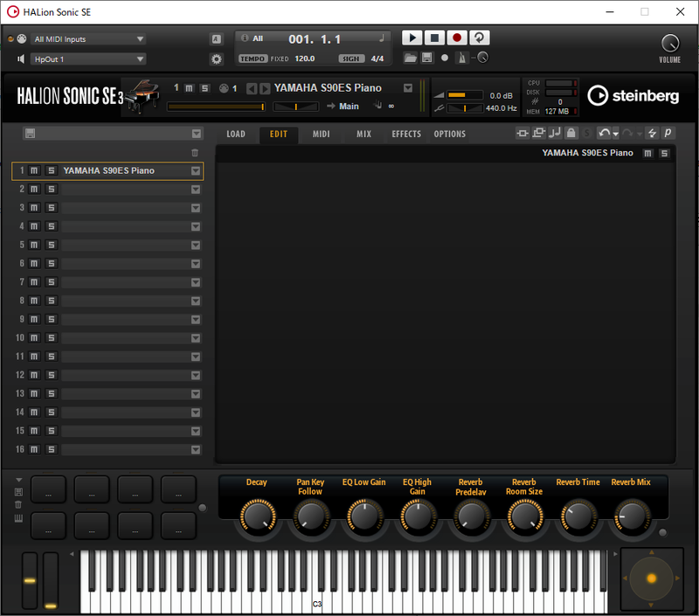
Task: Load the previous program with the left arrow
Action: pyautogui.click(x=252, y=89)
